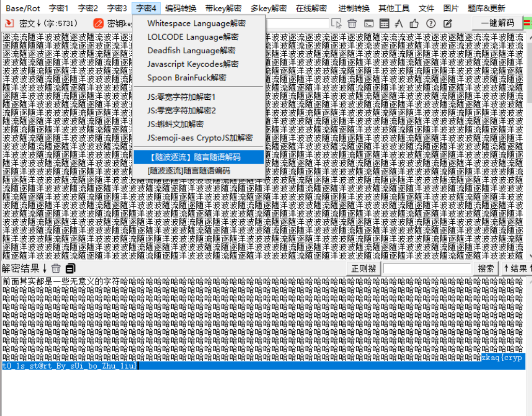Select Spoon BrainFuck解密
Viewport: 532px width, 416px height.
tap(199, 78)
